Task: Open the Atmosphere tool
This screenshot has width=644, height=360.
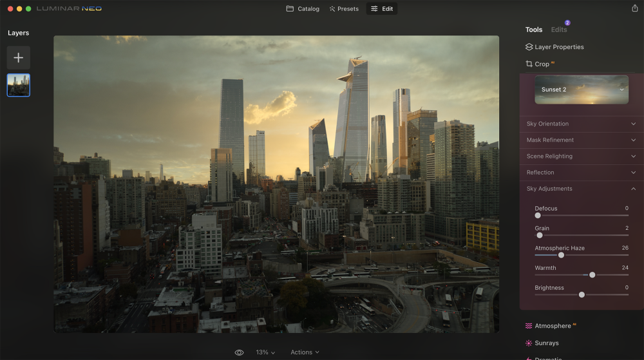Action: (551, 326)
